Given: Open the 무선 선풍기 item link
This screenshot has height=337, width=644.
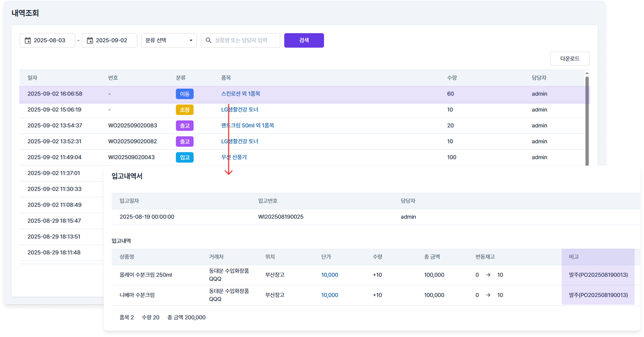Looking at the screenshot, I should click(234, 157).
